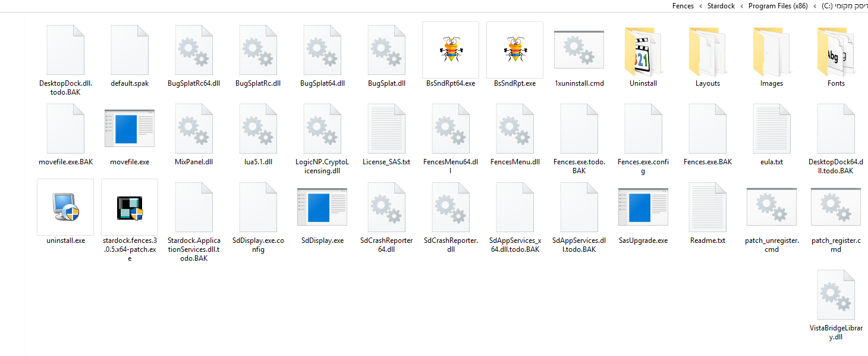
Task: Select BugSplat.dll file
Action: pyautogui.click(x=386, y=55)
